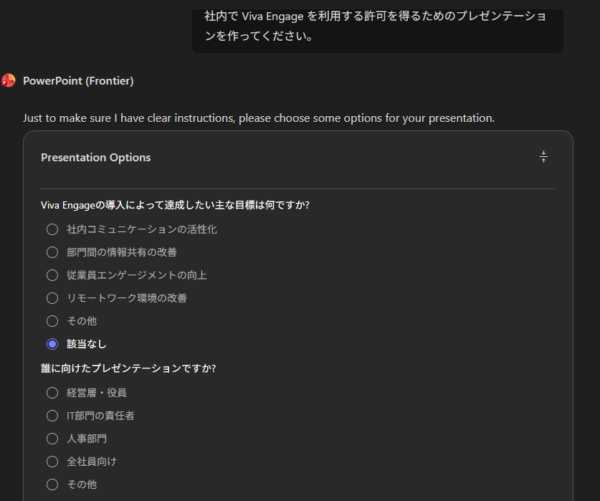Image resolution: width=600 pixels, height=501 pixels.
Task: Select 従業員エンゲージメントの向上 radio button
Action: tap(52, 275)
